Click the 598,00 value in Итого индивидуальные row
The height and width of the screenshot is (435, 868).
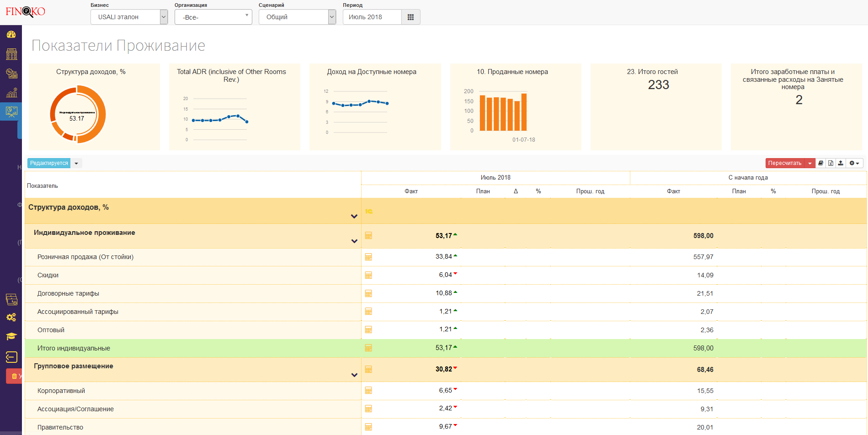(x=703, y=348)
